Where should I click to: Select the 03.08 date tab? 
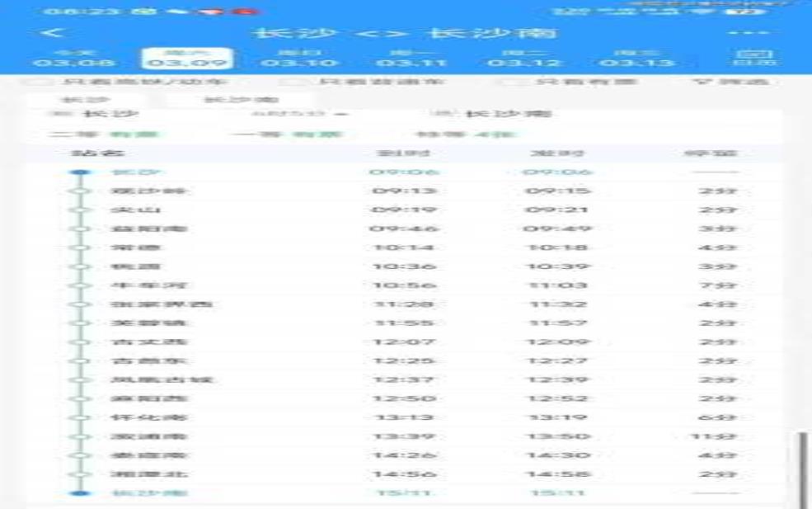click(x=73, y=59)
